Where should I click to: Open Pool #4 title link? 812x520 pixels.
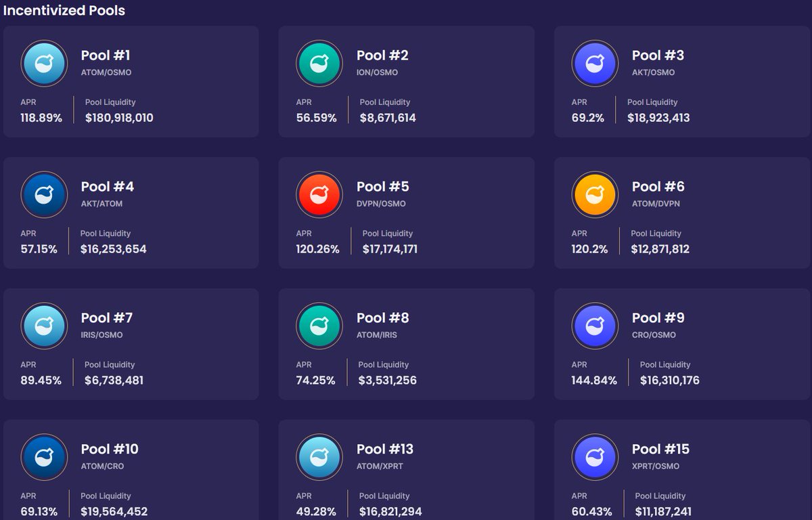click(x=108, y=187)
